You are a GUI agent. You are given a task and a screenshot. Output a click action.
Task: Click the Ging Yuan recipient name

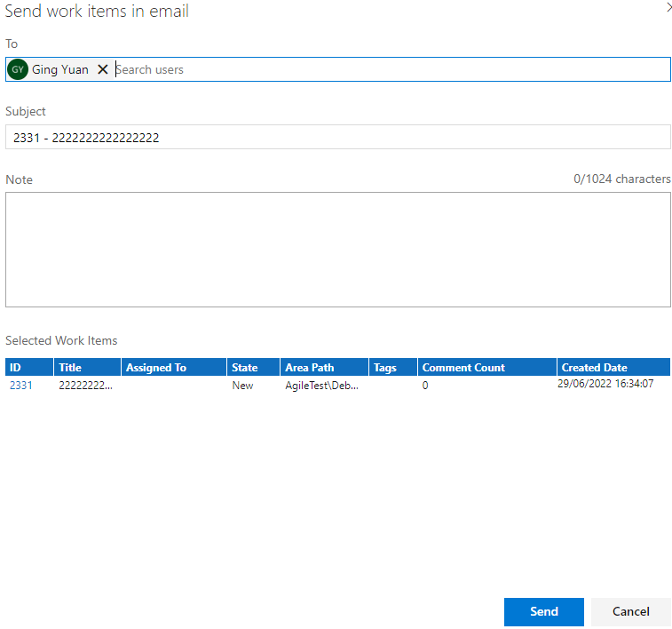pyautogui.click(x=60, y=70)
